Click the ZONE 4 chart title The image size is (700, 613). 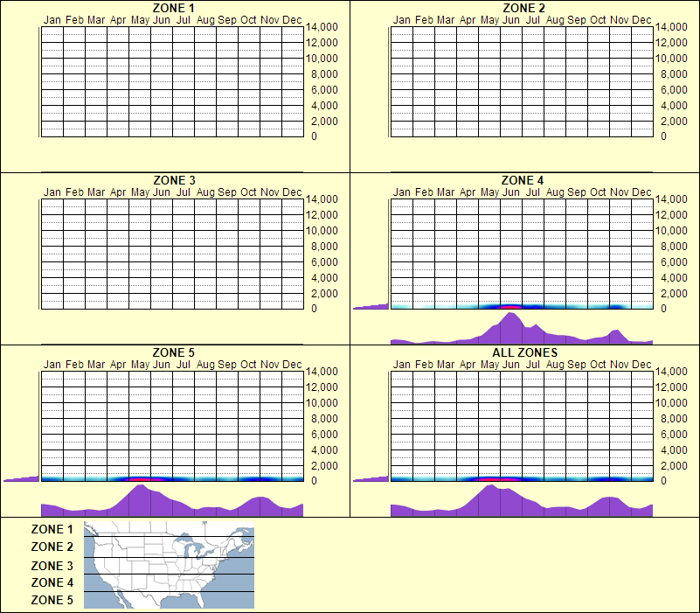[523, 180]
